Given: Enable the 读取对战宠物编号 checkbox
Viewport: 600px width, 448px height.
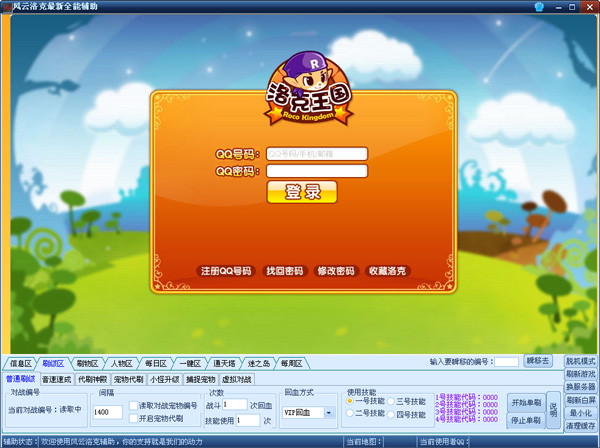Looking at the screenshot, I should (x=133, y=406).
